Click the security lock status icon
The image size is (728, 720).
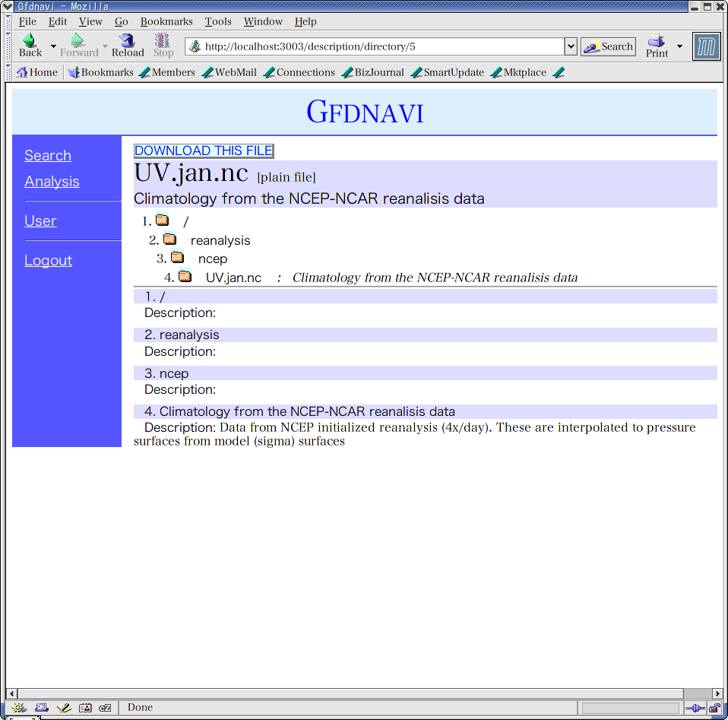click(x=715, y=708)
